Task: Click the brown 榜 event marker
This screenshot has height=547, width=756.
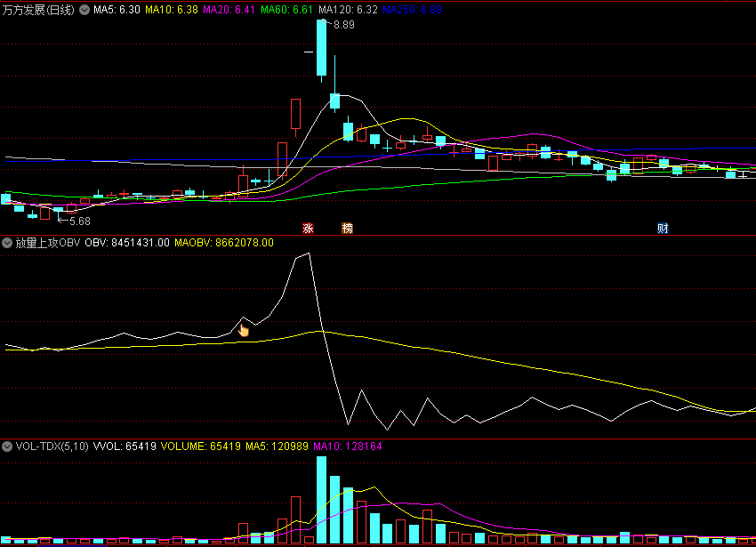Action: click(347, 229)
